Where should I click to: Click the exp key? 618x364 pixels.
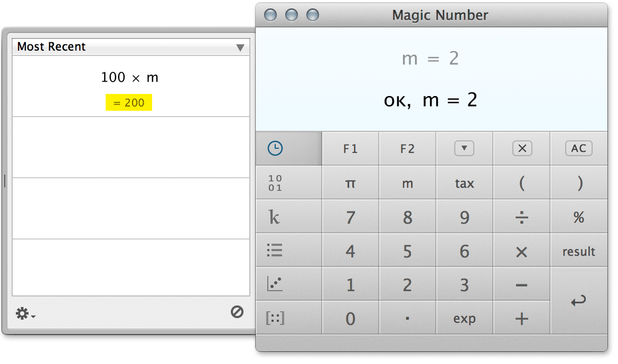464,318
